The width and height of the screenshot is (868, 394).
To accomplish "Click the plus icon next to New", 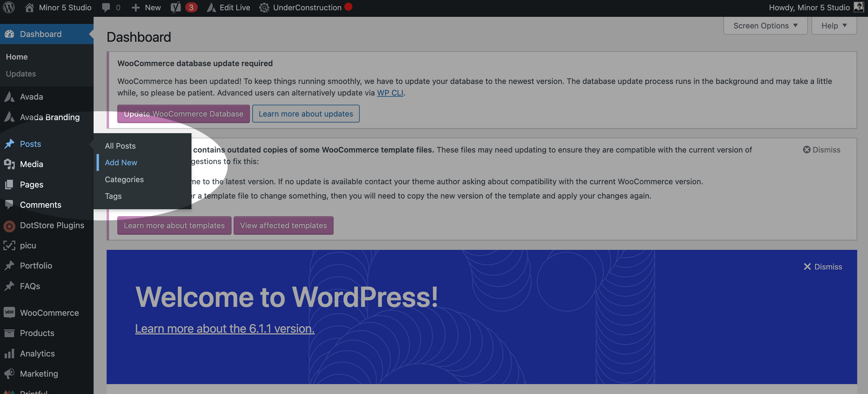I will [136, 7].
